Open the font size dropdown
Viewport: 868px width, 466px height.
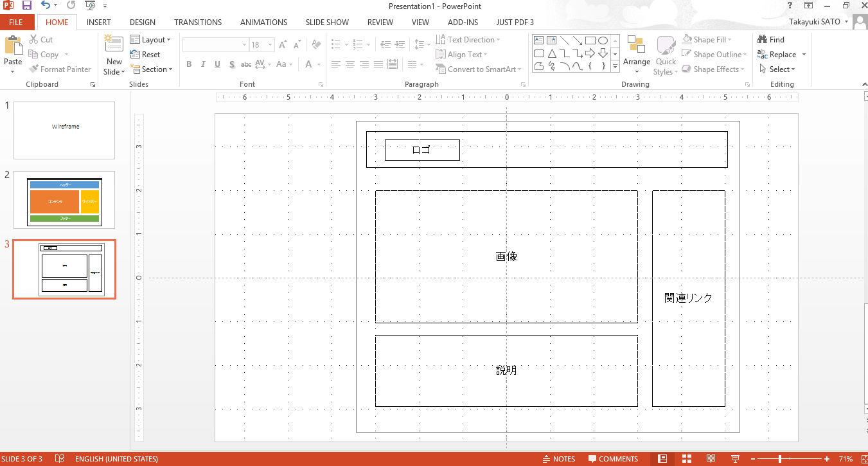[x=270, y=45]
